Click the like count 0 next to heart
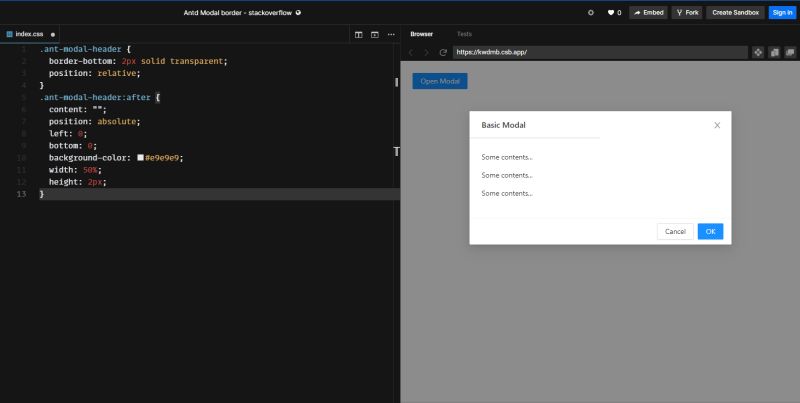This screenshot has width=800, height=403. tap(619, 13)
